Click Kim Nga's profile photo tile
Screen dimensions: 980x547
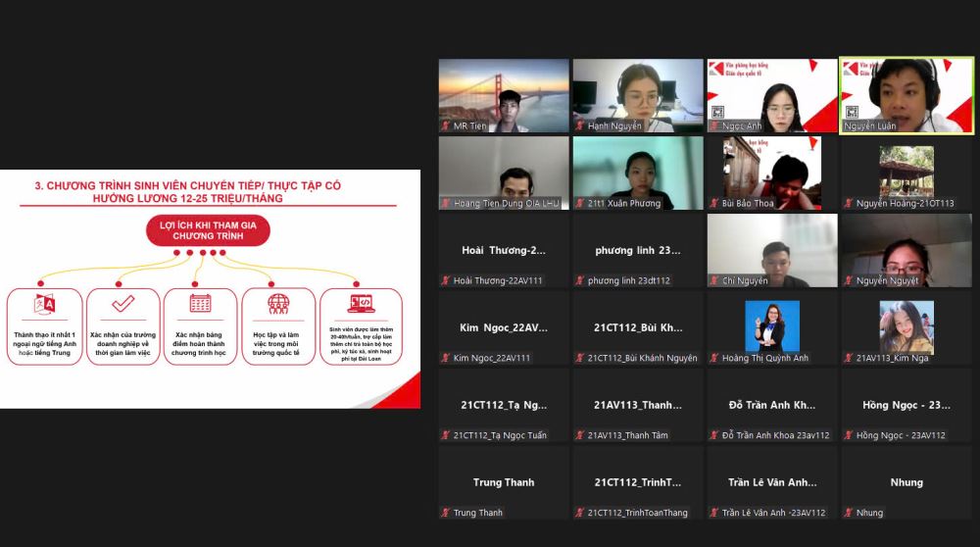click(906, 325)
